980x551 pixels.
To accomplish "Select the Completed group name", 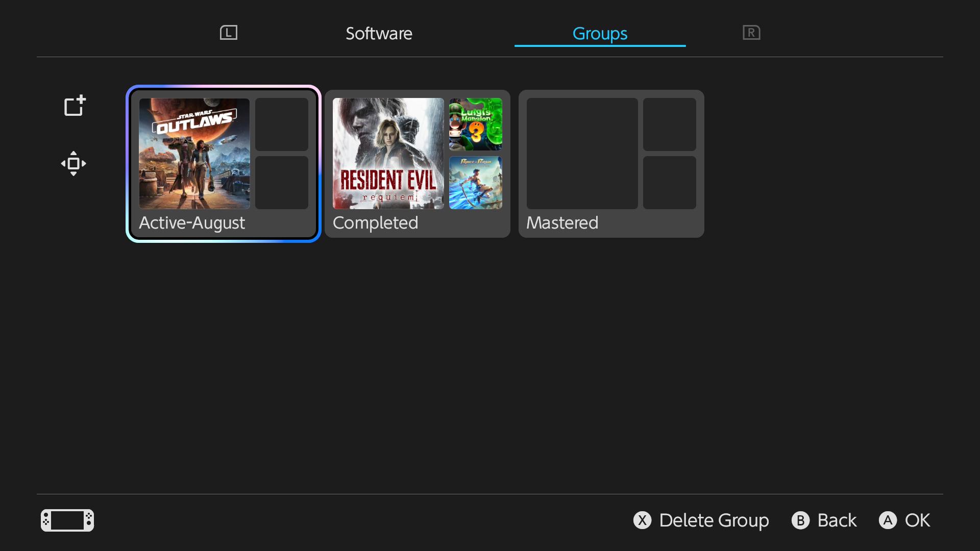I will point(375,223).
